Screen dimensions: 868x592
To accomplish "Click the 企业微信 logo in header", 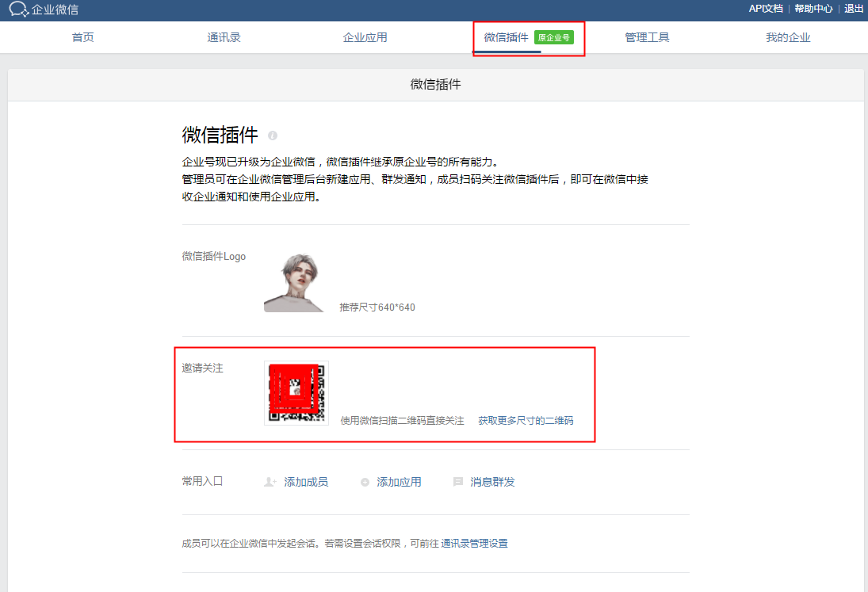I will [x=44, y=10].
